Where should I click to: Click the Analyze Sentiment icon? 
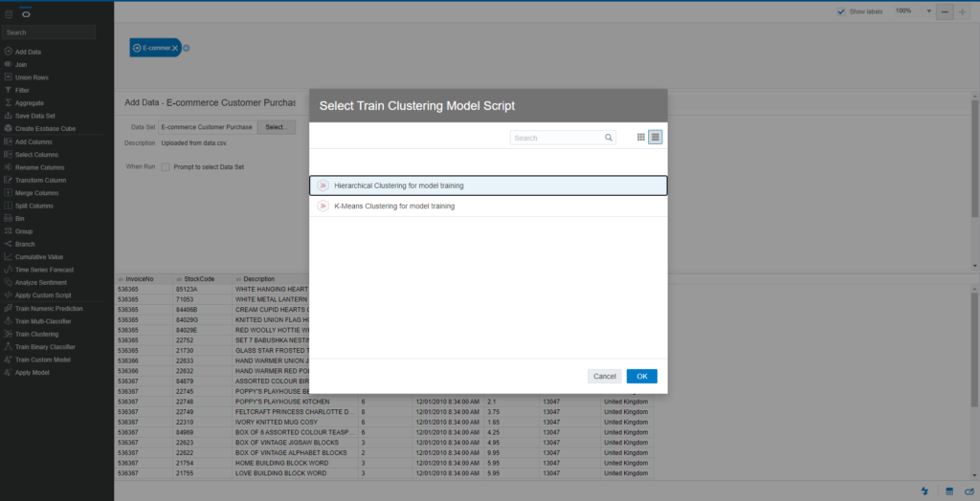pyautogui.click(x=8, y=282)
